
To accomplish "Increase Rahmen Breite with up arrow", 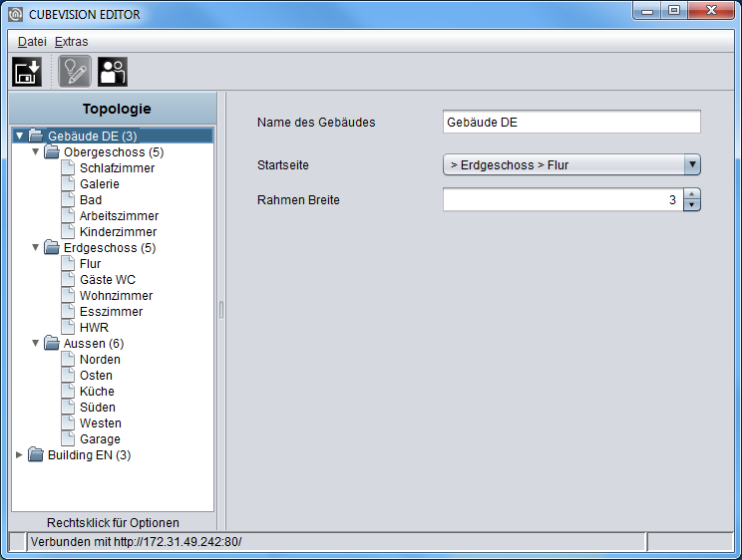I will point(692,194).
